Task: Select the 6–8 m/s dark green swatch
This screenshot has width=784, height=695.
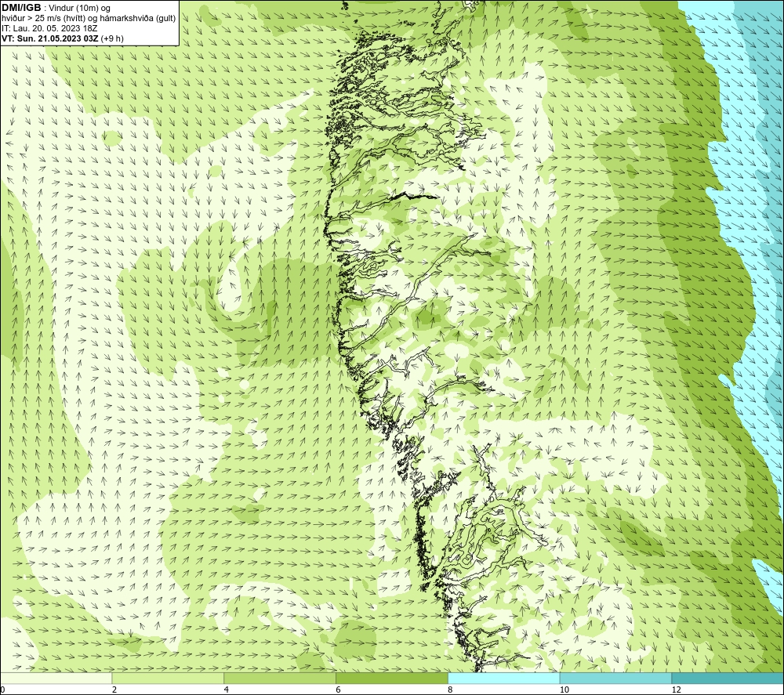Action: tap(392, 679)
